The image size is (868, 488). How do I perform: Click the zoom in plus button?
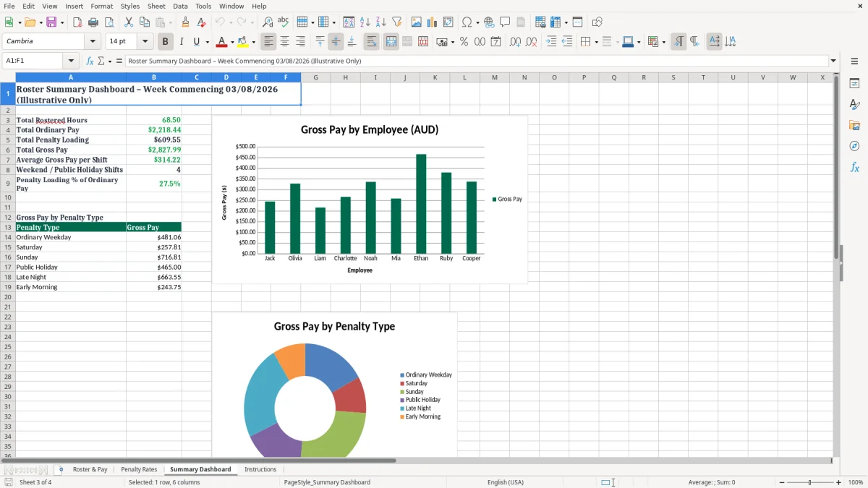pos(839,482)
